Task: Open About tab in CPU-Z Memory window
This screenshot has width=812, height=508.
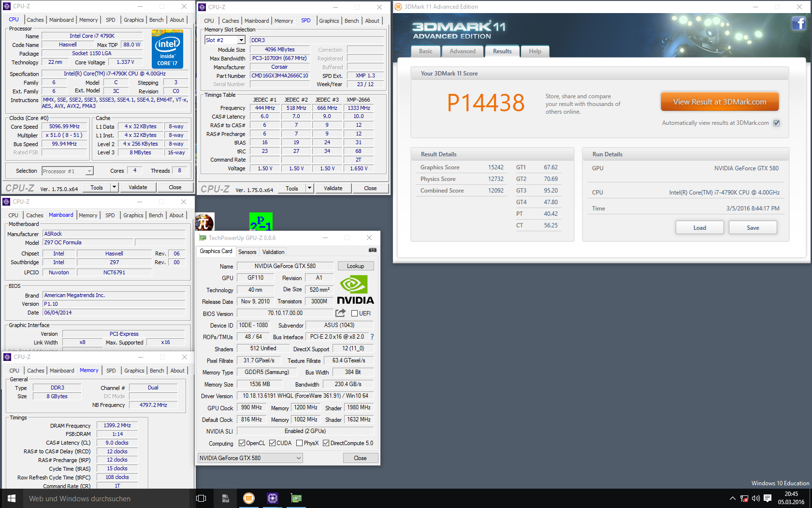Action: [177, 371]
